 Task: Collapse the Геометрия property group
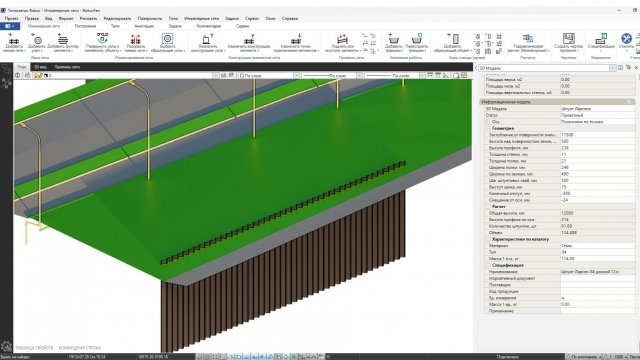[x=489, y=128]
